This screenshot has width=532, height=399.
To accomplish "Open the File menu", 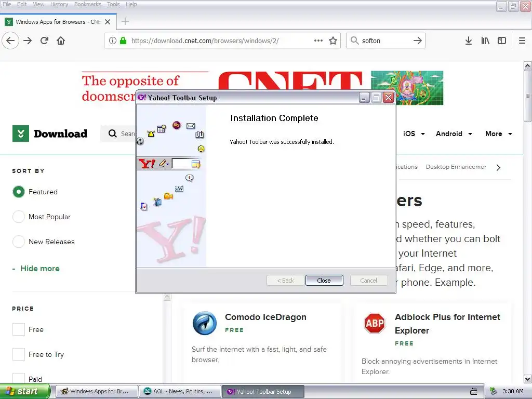I will pyautogui.click(x=7, y=4).
